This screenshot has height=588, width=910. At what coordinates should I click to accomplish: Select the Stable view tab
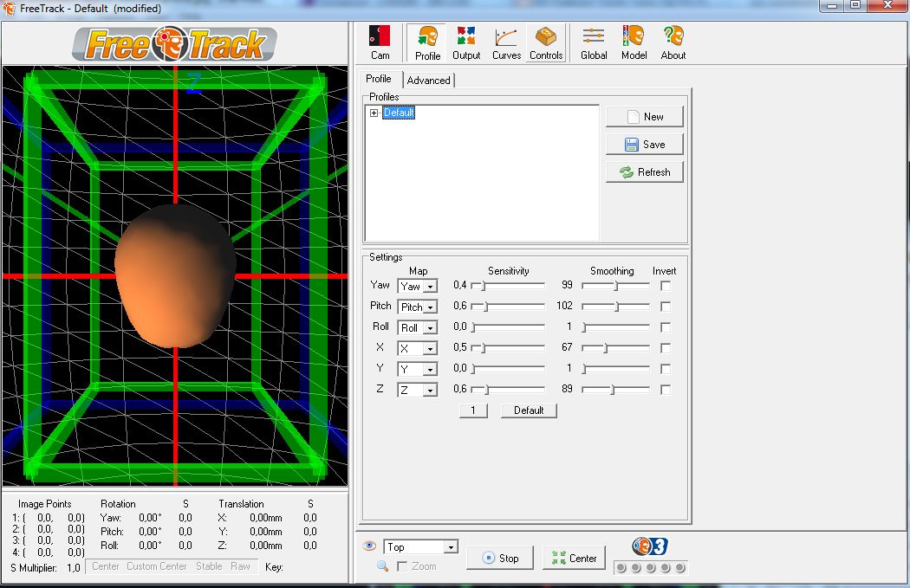209,566
